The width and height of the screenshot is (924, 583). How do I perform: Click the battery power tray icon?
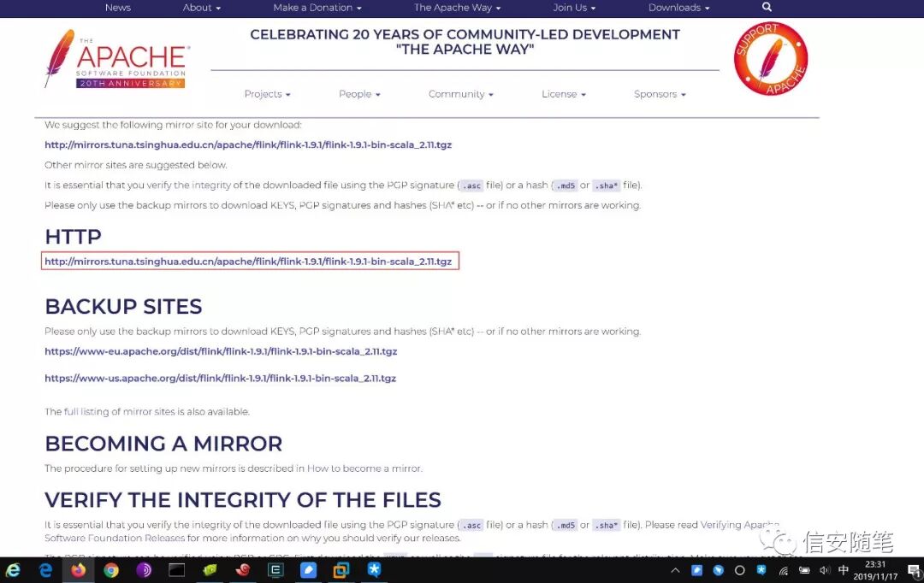(804, 570)
